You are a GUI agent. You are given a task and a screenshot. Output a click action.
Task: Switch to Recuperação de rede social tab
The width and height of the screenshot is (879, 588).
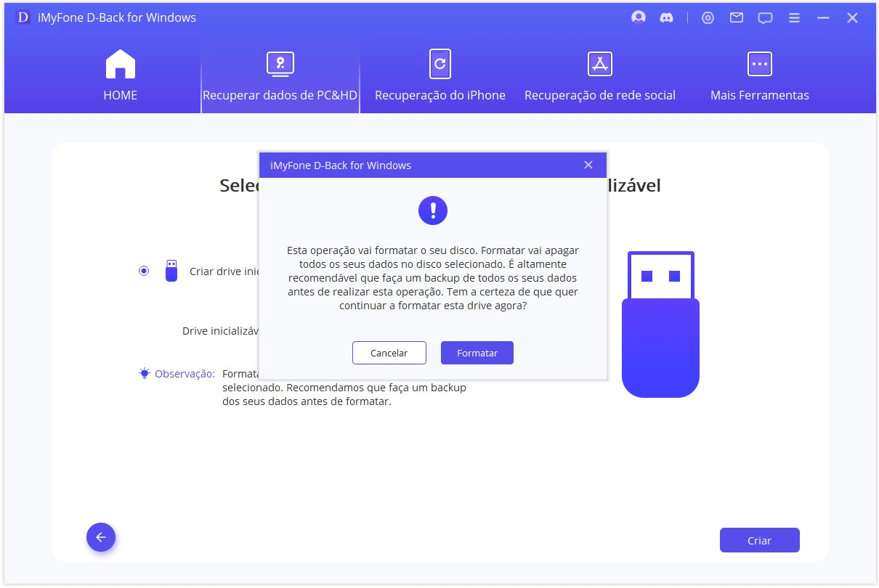[600, 76]
